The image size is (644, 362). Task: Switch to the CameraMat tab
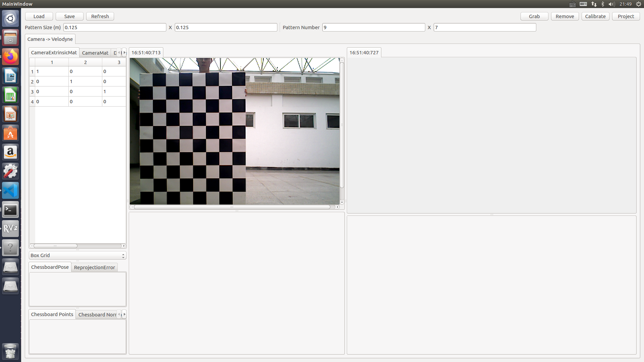(95, 53)
